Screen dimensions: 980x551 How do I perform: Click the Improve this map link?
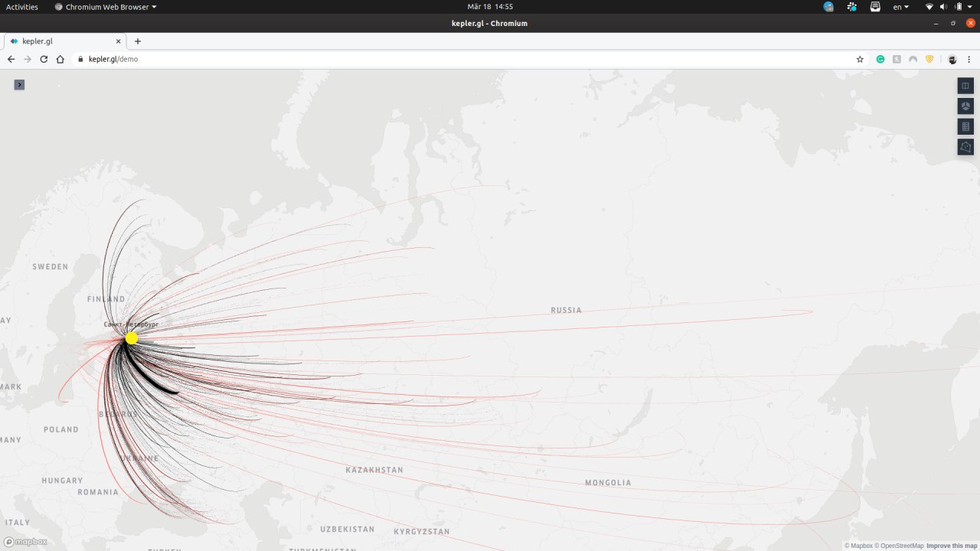952,546
